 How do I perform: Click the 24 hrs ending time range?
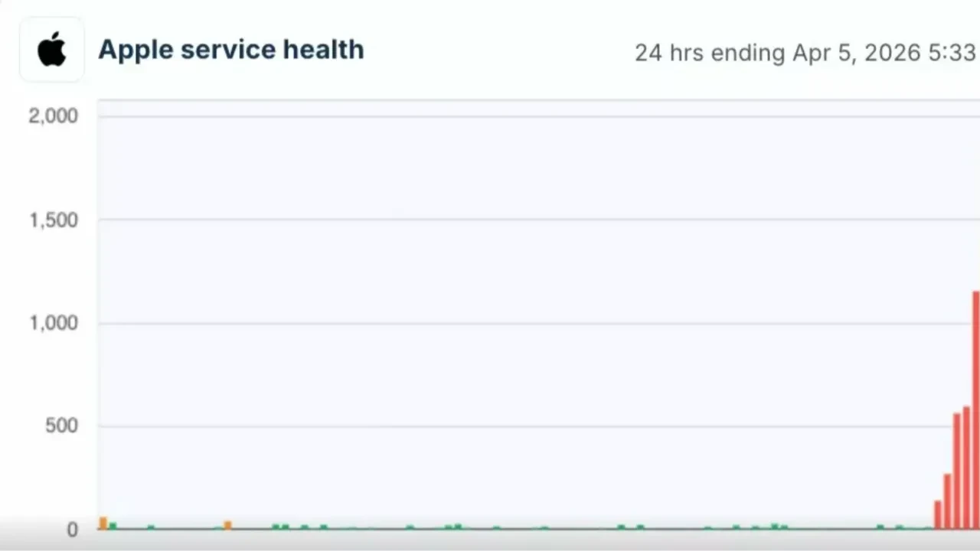coord(805,53)
